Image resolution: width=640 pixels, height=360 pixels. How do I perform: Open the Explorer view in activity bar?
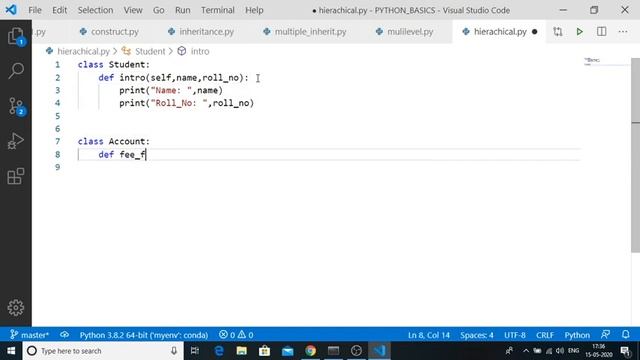(x=16, y=36)
